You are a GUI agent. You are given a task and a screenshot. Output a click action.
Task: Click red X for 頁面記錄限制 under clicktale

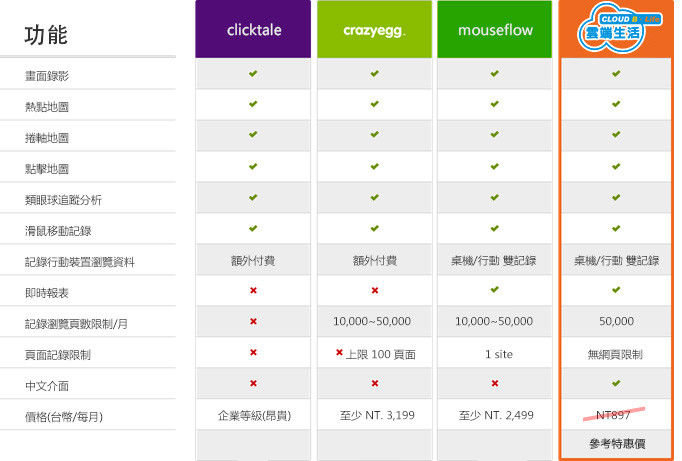tap(254, 352)
